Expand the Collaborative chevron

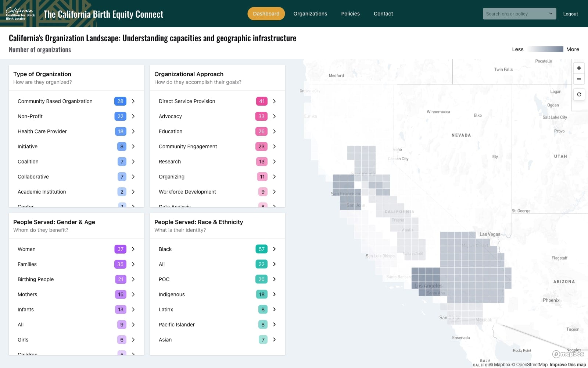click(133, 177)
